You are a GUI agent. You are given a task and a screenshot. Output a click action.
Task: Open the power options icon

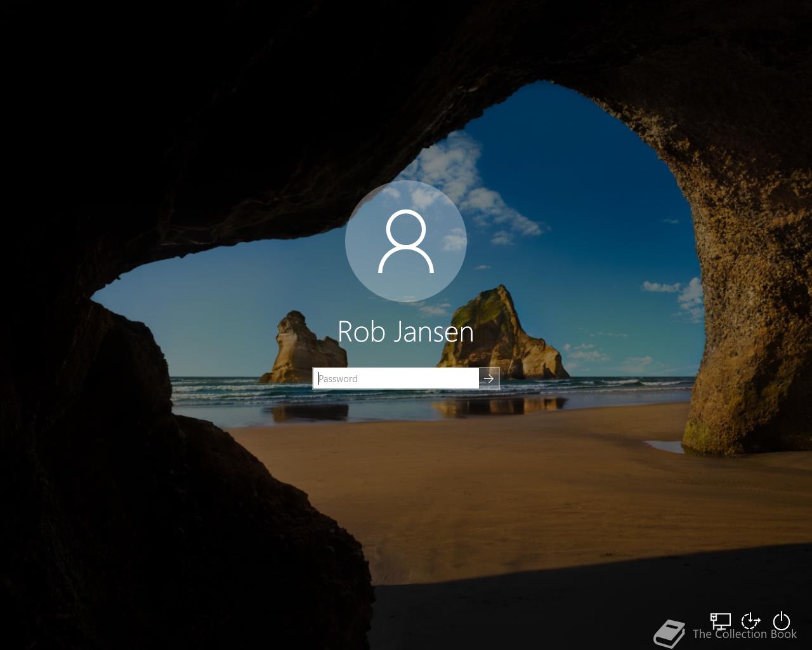pyautogui.click(x=782, y=621)
